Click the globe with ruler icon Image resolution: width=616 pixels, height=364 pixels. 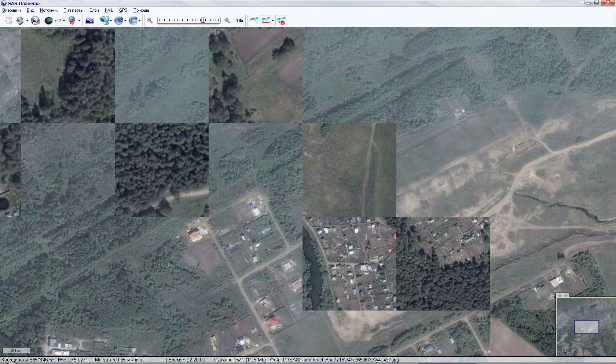click(35, 21)
